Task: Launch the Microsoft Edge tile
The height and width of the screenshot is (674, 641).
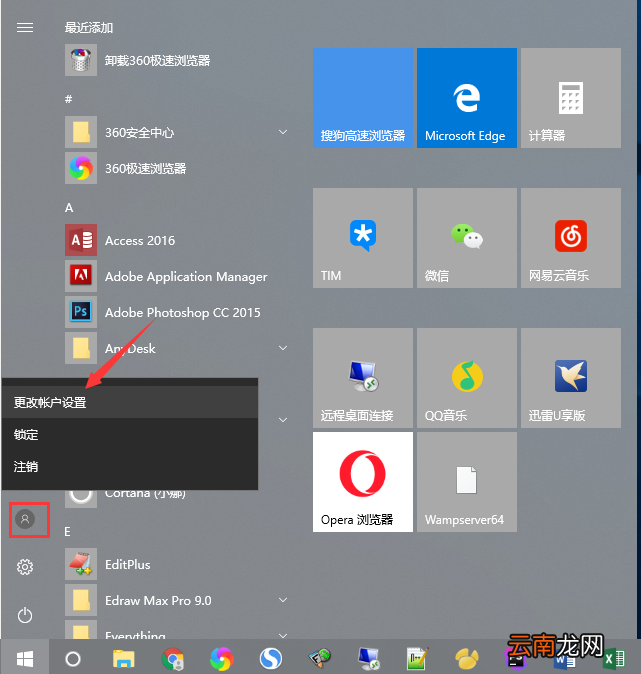Action: coord(467,98)
